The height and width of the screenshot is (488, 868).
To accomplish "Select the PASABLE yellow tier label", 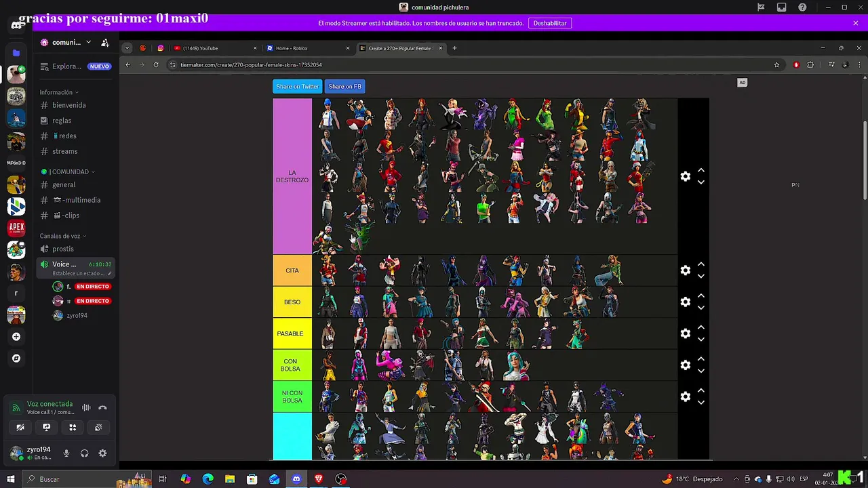I will (x=292, y=333).
